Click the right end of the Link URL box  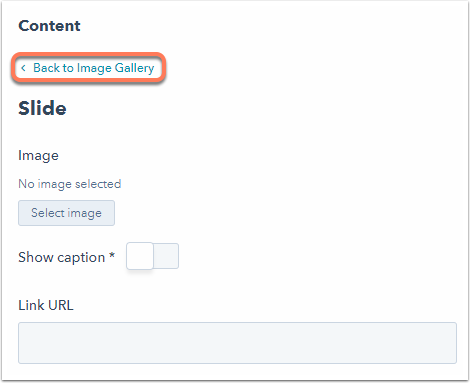point(450,343)
